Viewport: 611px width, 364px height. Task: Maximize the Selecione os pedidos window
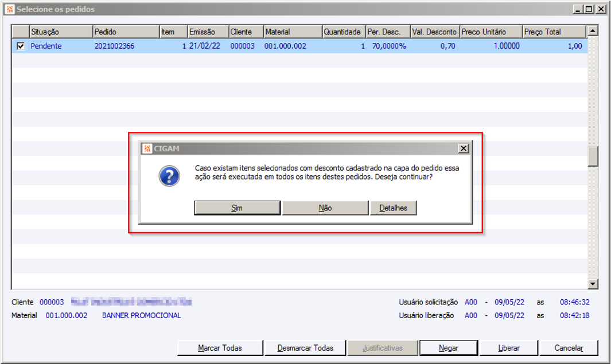(589, 9)
